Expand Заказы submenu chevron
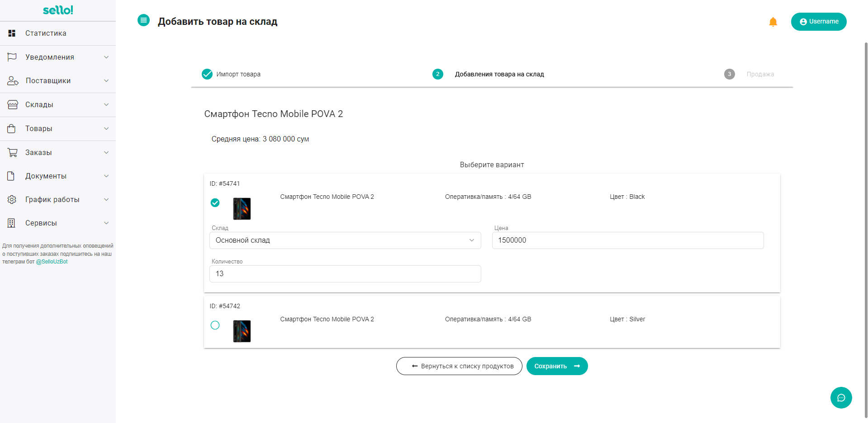 tap(106, 152)
